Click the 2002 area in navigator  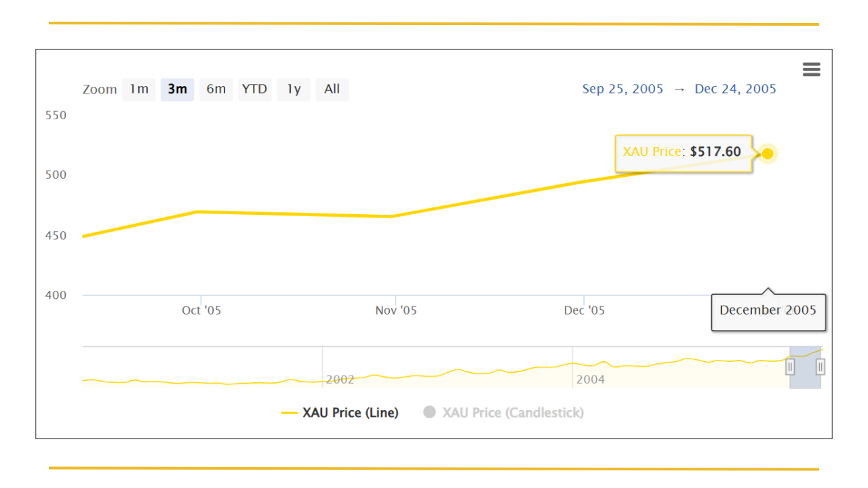click(340, 380)
